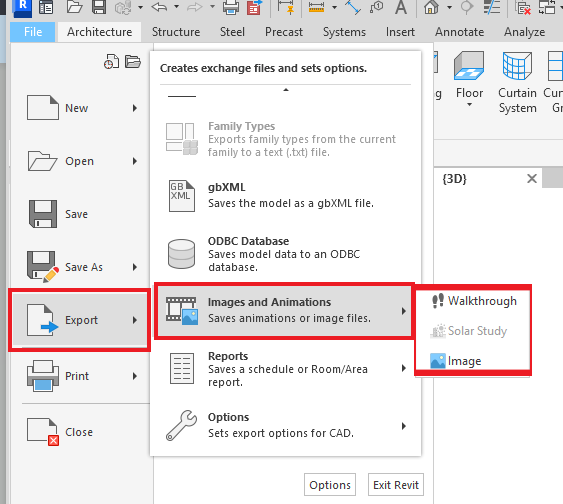Viewport: 563px width, 504px height.
Task: Show Open Documents folder icon in File menu
Action: click(x=132, y=62)
